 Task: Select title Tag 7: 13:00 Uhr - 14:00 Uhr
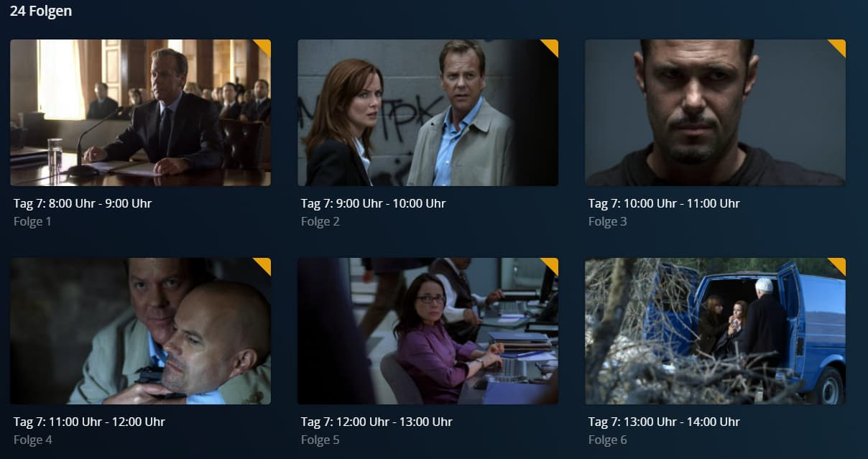pyautogui.click(x=664, y=422)
